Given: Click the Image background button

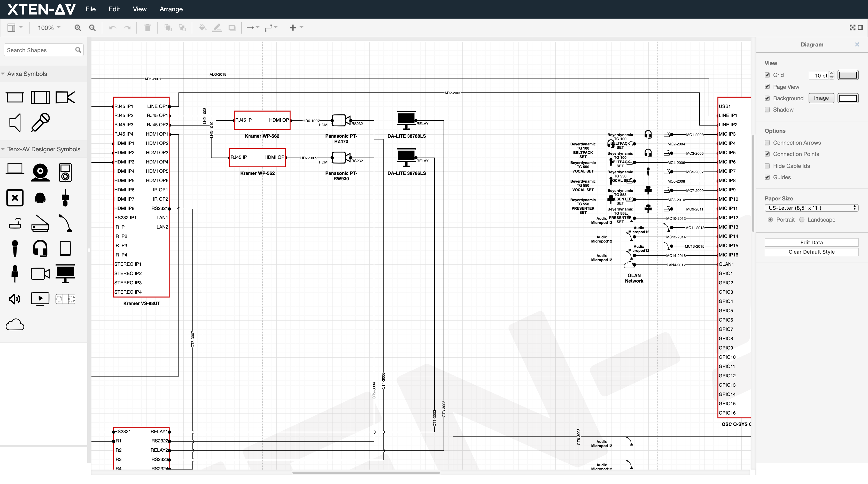Looking at the screenshot, I should 821,98.
